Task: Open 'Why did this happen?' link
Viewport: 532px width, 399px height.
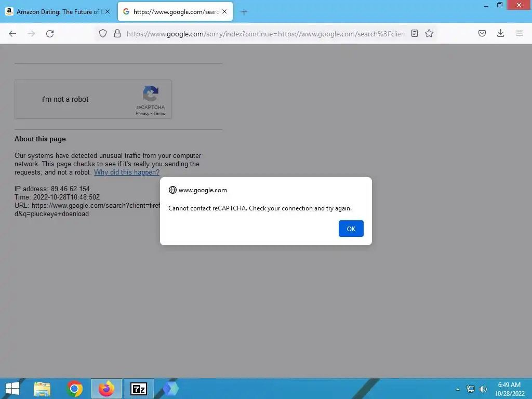Action: pyautogui.click(x=127, y=172)
